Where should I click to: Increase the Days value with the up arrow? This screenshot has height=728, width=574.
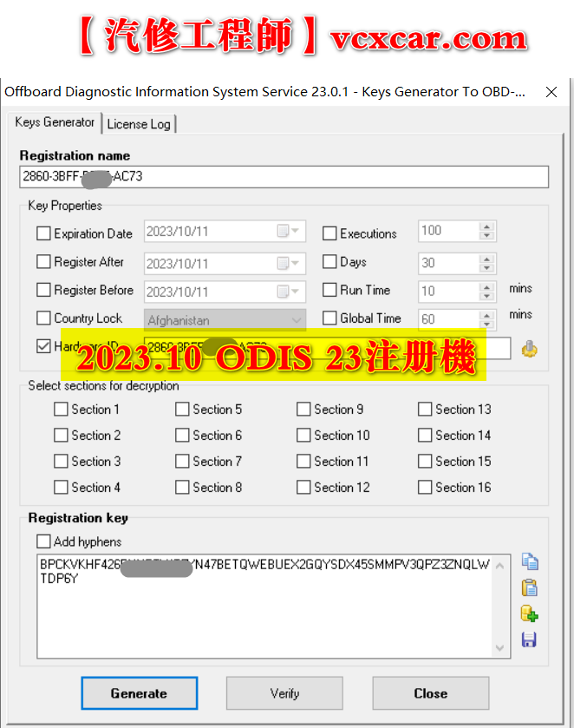click(486, 259)
